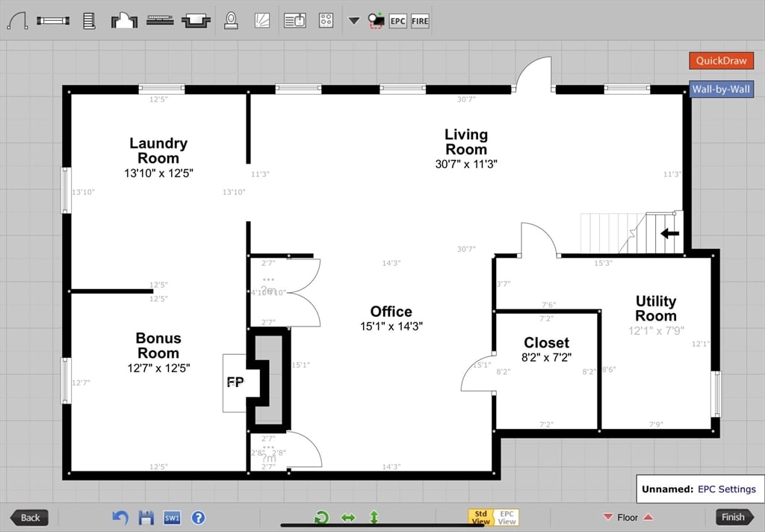Open the camera placement tool

376,20
